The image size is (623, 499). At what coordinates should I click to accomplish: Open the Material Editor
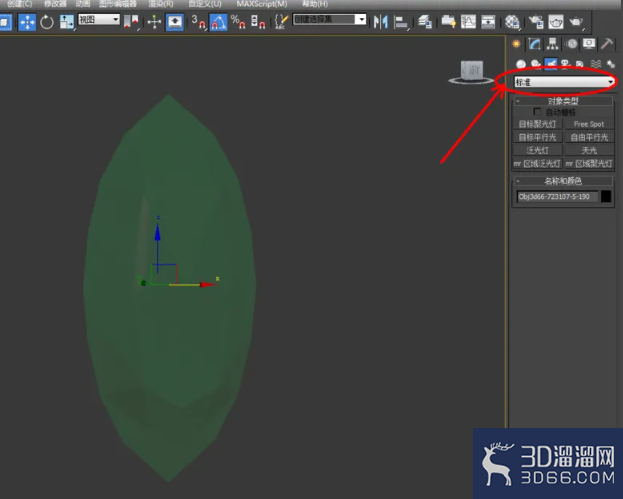pyautogui.click(x=512, y=22)
